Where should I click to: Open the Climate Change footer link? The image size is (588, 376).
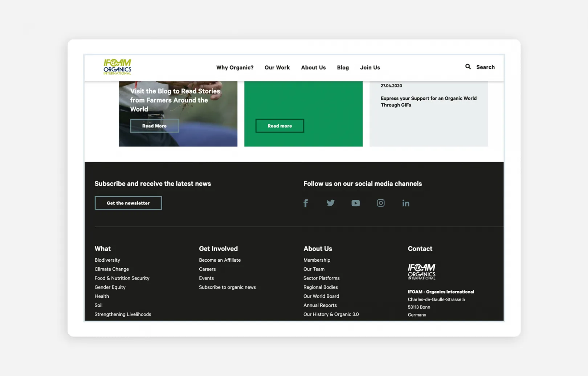(111, 269)
